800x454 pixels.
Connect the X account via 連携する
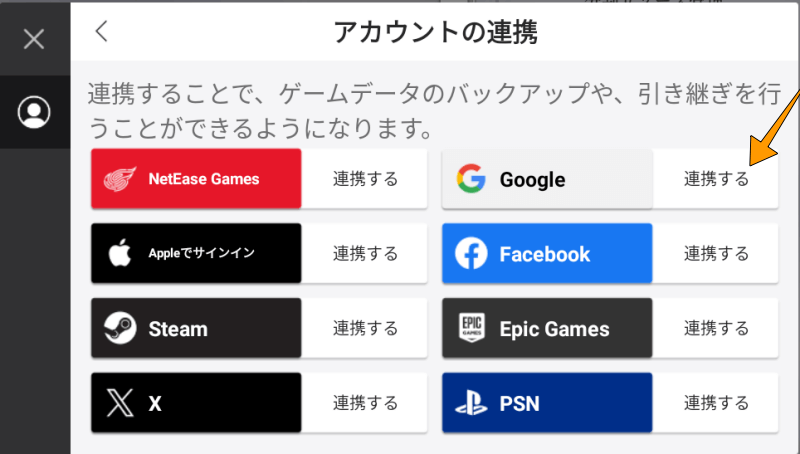coord(365,403)
